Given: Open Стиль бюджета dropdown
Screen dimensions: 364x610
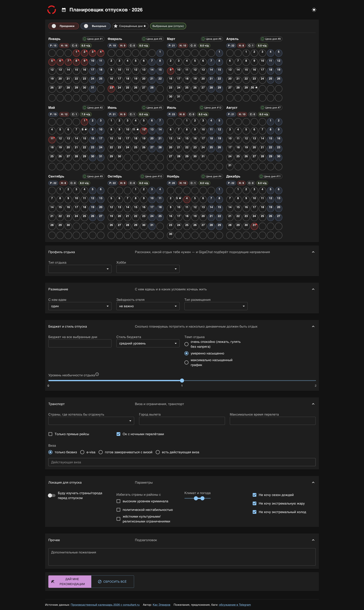Looking at the screenshot, I should [148, 343].
